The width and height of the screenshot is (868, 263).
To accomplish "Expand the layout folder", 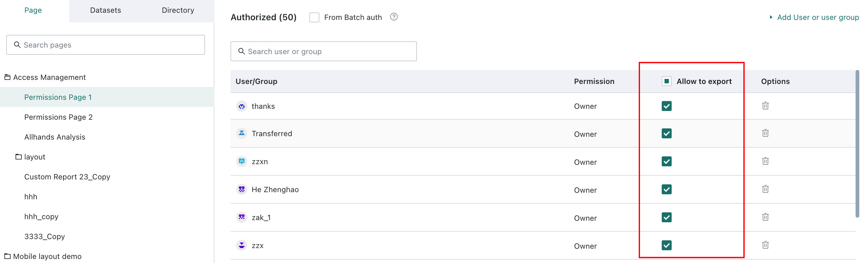I will pyautogui.click(x=19, y=157).
